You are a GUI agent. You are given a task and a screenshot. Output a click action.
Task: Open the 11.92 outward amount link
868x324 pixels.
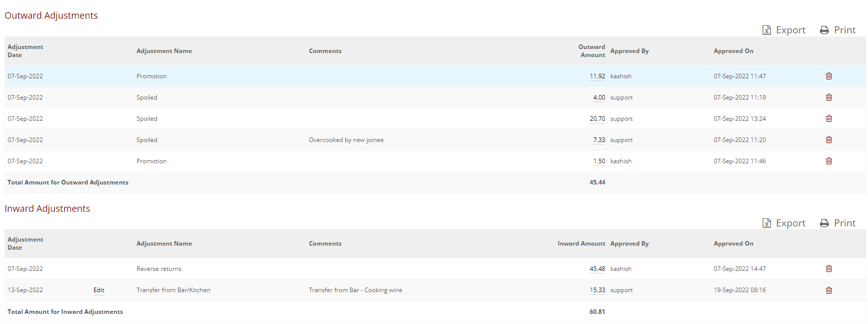coord(597,76)
